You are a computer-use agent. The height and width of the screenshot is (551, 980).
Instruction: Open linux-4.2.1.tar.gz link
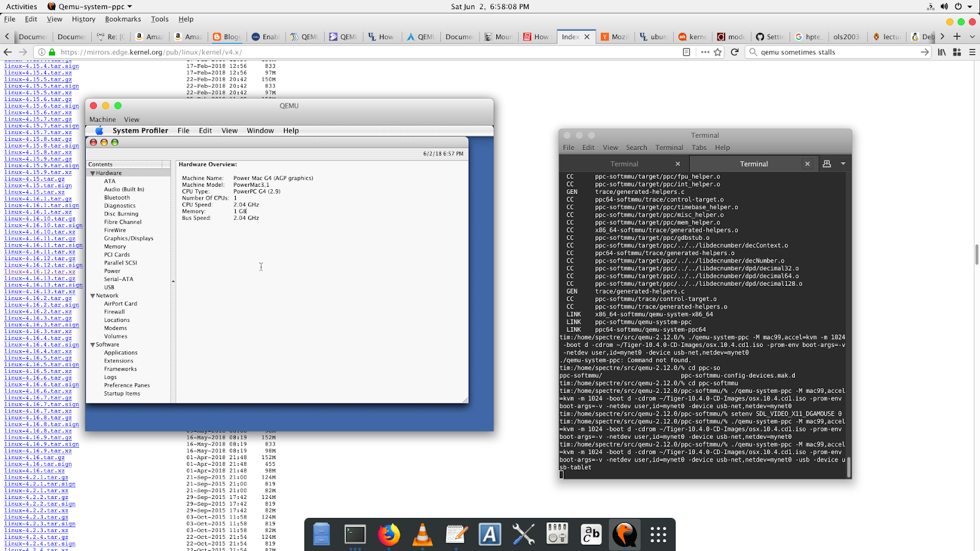[x=36, y=477]
